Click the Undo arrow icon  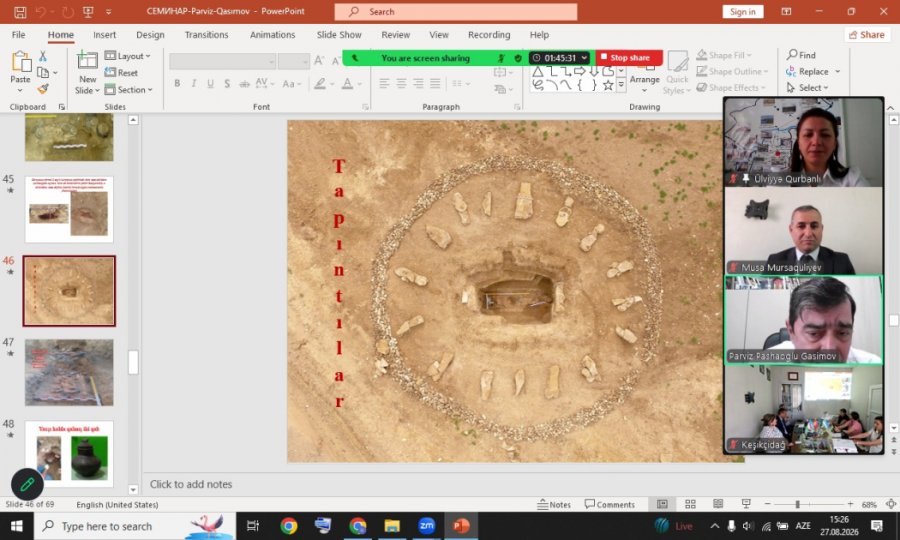pos(41,11)
